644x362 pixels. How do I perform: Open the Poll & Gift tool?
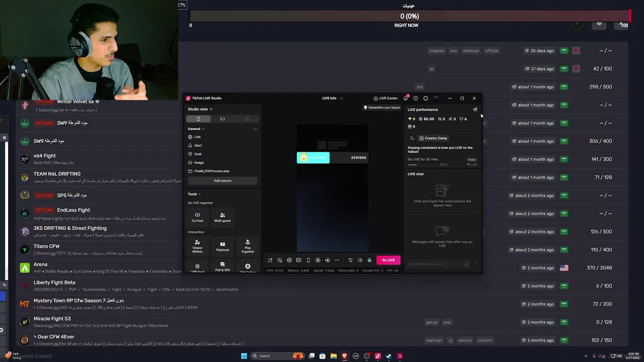tap(222, 266)
